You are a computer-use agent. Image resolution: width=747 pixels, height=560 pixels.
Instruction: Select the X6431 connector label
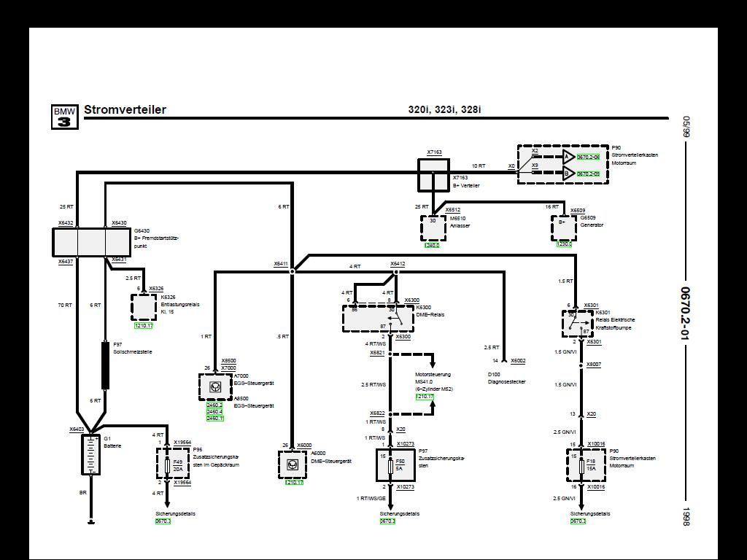(x=119, y=260)
